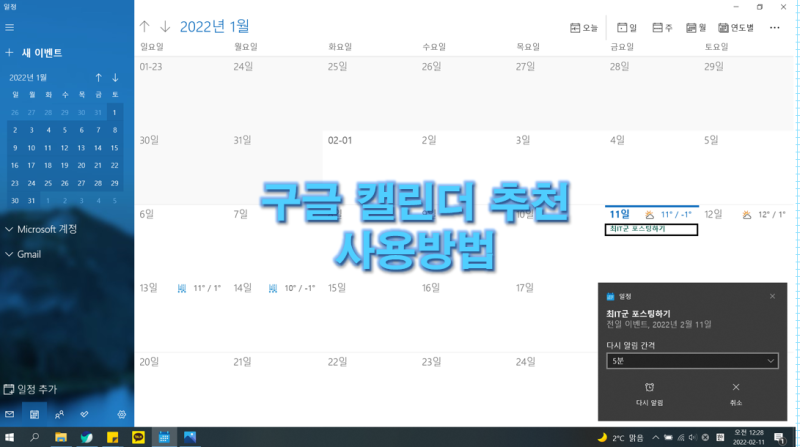Navigate down to next period in main calendar
This screenshot has height=447, width=800.
tap(165, 27)
